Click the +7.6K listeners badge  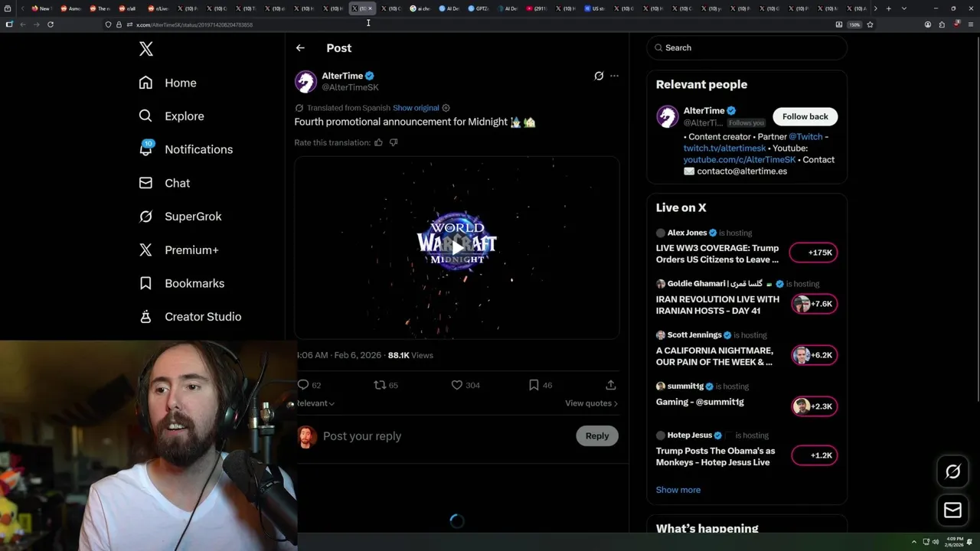(815, 304)
